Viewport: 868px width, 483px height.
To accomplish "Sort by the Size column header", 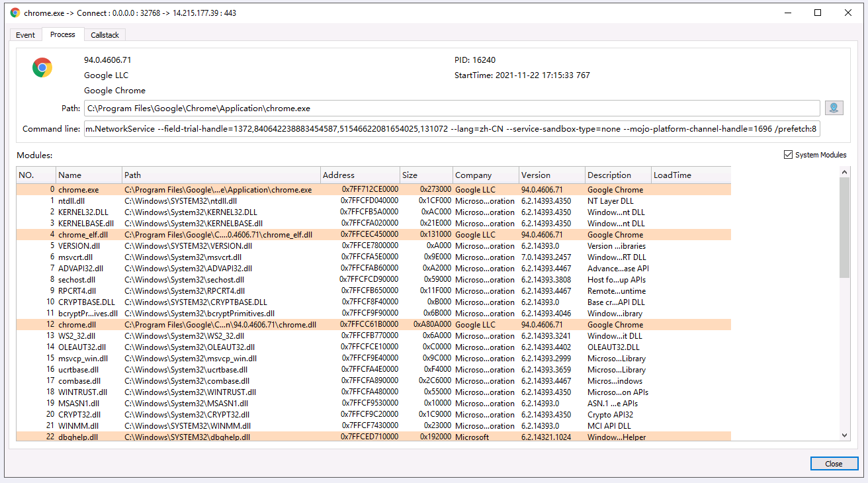I will (427, 175).
